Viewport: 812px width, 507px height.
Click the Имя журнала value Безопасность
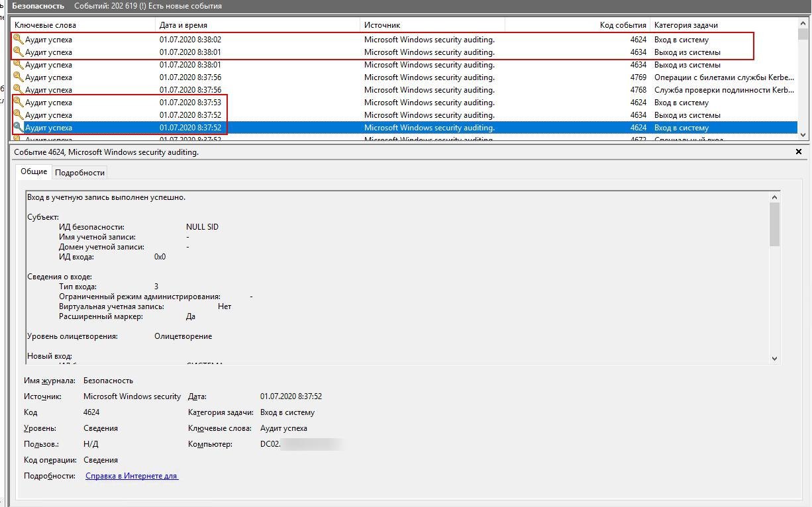(x=108, y=381)
